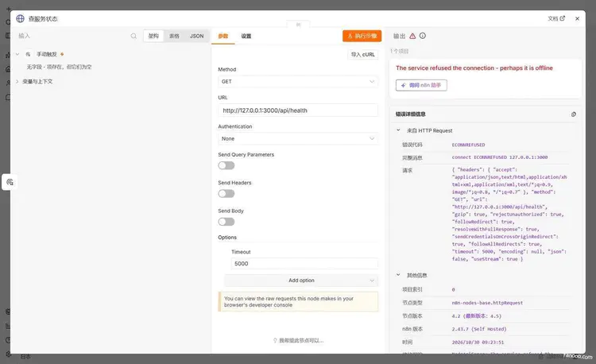
Task: Close the node dialog with X
Action: [578, 18]
